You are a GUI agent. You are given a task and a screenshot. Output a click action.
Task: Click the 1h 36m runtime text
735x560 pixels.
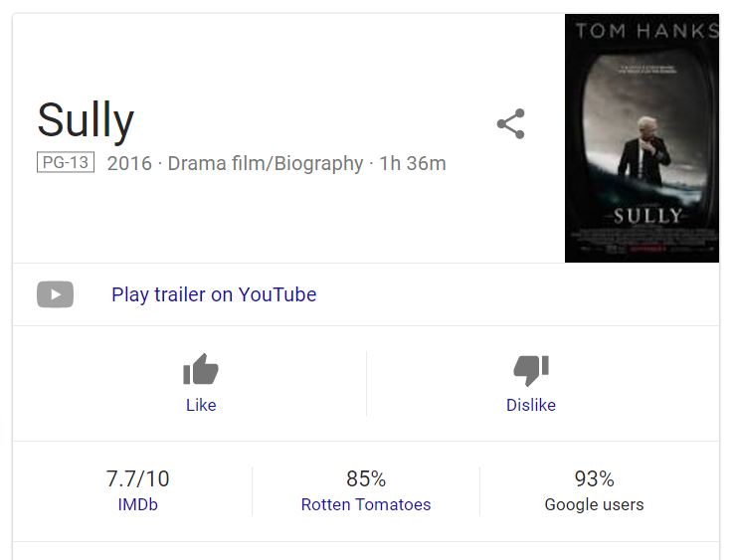(413, 163)
